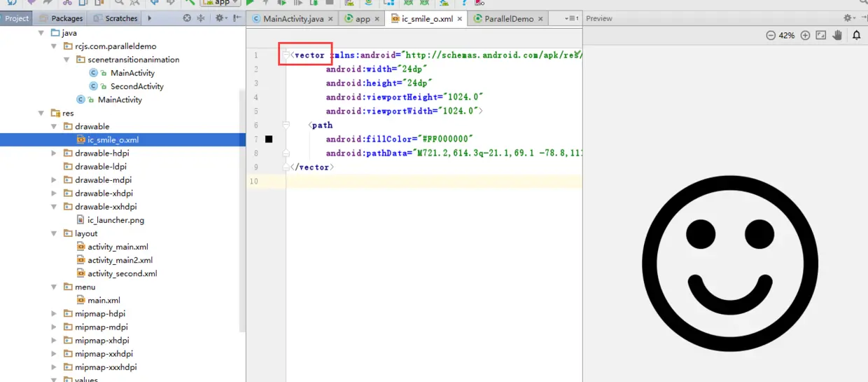Collapse the drawable-xxhdpi folder

tap(55, 207)
